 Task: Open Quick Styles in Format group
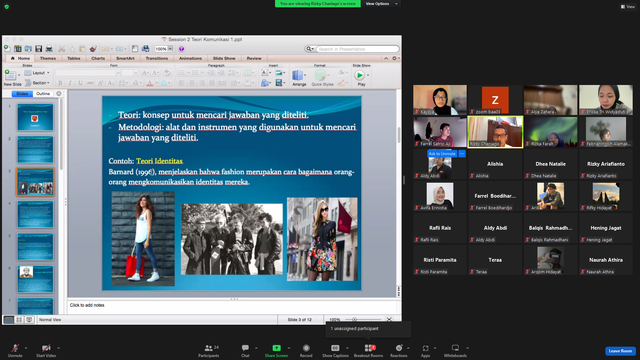click(322, 78)
